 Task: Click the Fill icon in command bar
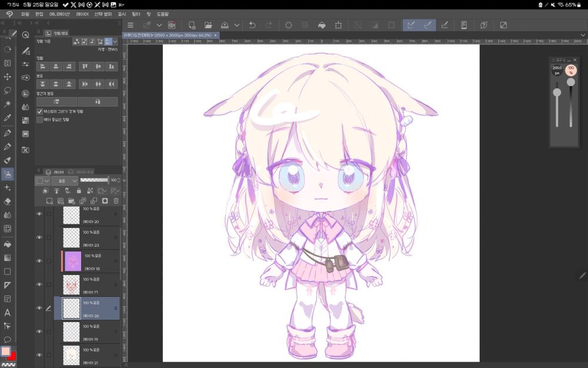322,25
